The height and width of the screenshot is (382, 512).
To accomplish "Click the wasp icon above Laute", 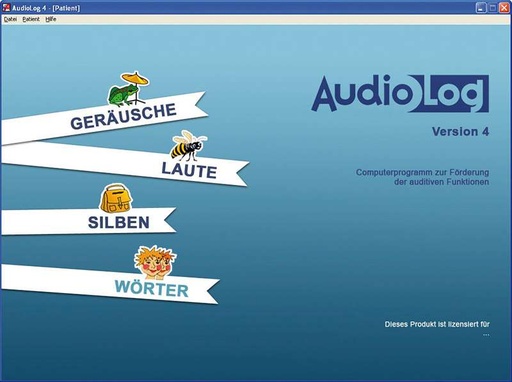I will pos(188,145).
